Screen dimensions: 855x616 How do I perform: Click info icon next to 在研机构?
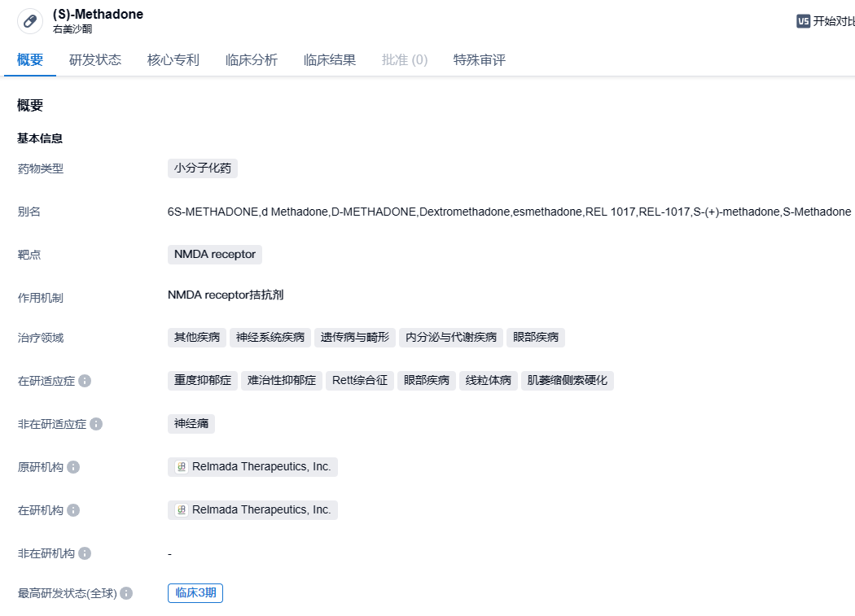tap(73, 510)
